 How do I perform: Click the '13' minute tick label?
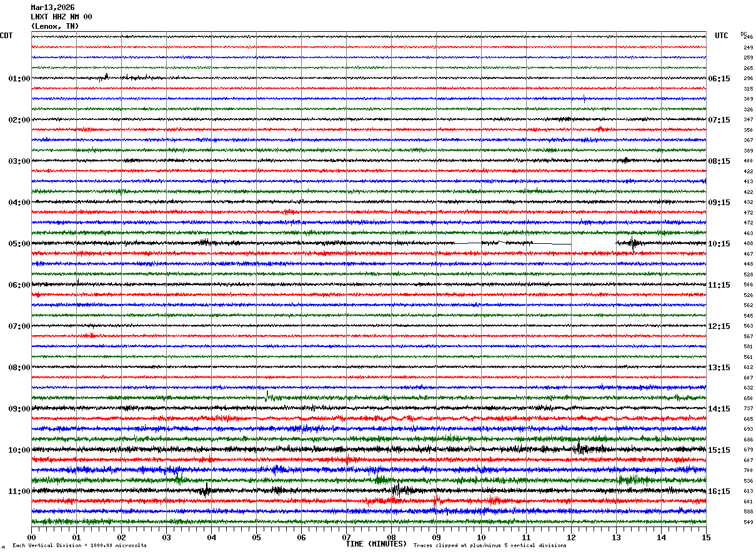click(x=616, y=537)
